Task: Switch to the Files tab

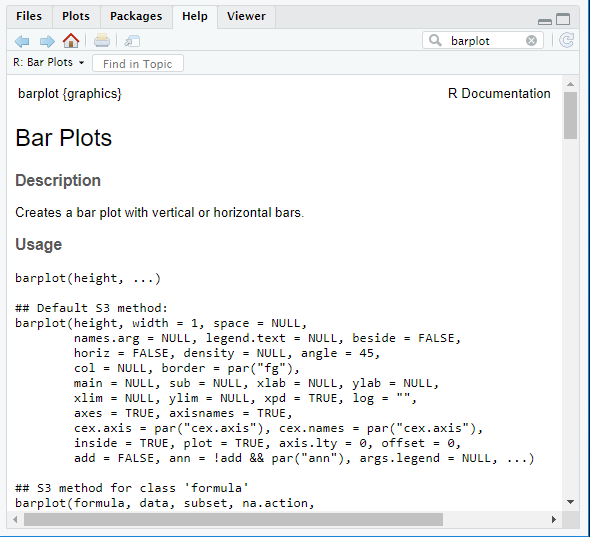Action: click(29, 17)
